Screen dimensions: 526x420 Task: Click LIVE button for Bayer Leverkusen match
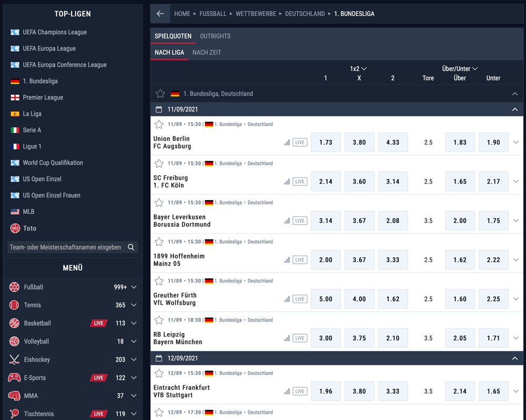click(x=300, y=221)
